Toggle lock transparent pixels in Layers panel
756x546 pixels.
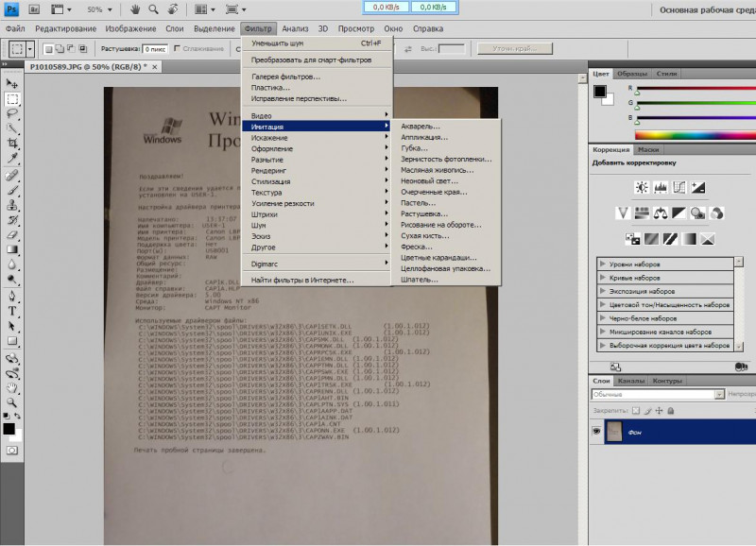[x=636, y=411]
